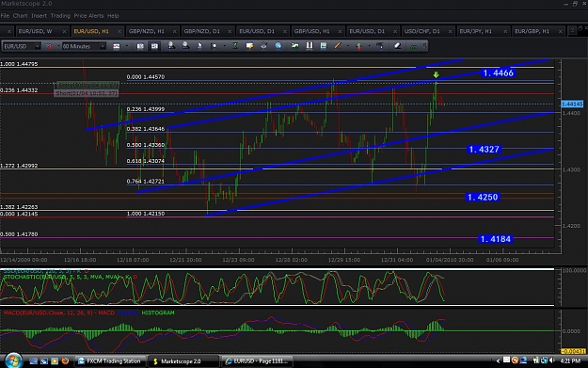Viewport: 588px width, 368px height.
Task: Click the first of the paired window toolbar icons
Action: (x=140, y=46)
